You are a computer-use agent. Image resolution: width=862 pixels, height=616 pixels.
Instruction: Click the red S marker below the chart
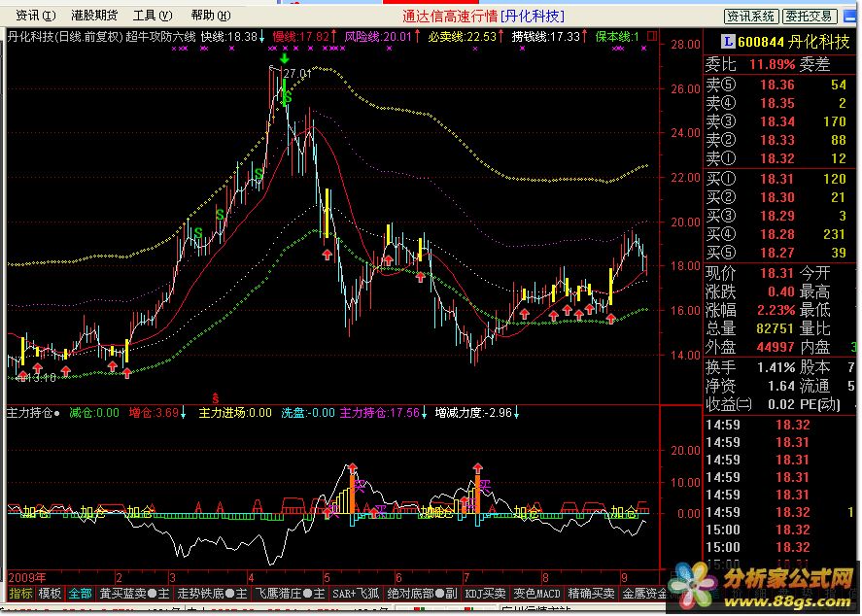click(216, 397)
